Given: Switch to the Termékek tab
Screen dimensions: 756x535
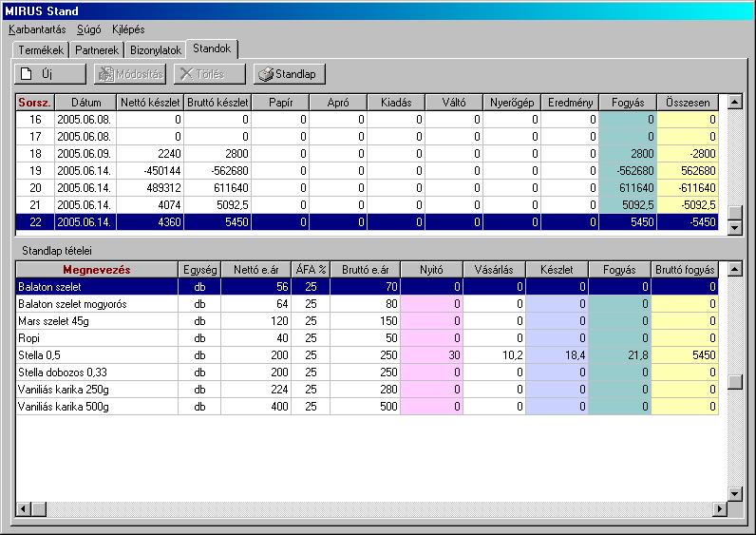Looking at the screenshot, I should tap(41, 49).
